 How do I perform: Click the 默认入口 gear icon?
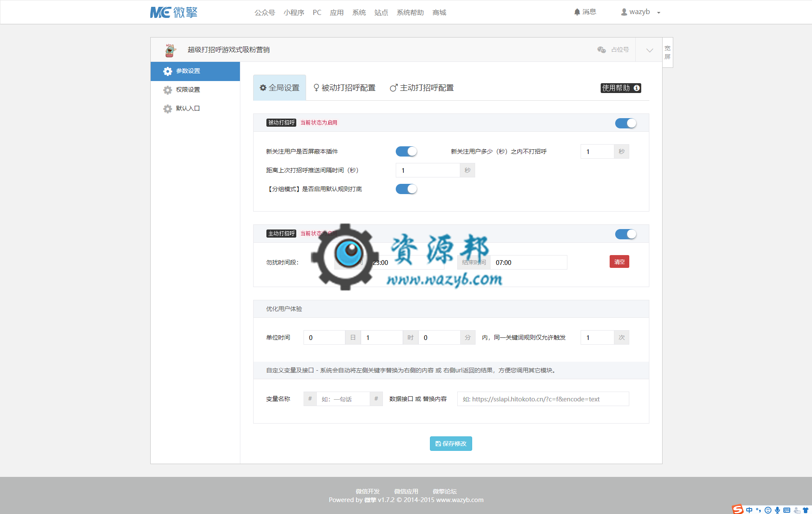[x=168, y=109]
